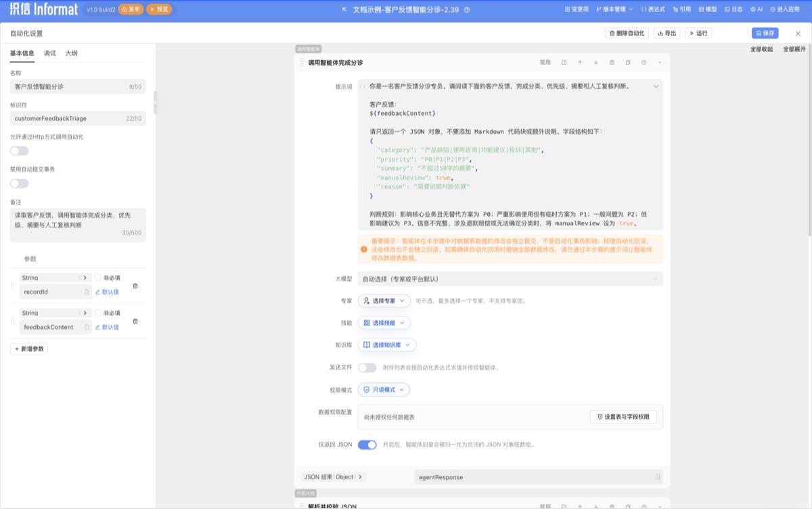
Task: Click inside the 提示词 prompt editor
Action: point(510,155)
